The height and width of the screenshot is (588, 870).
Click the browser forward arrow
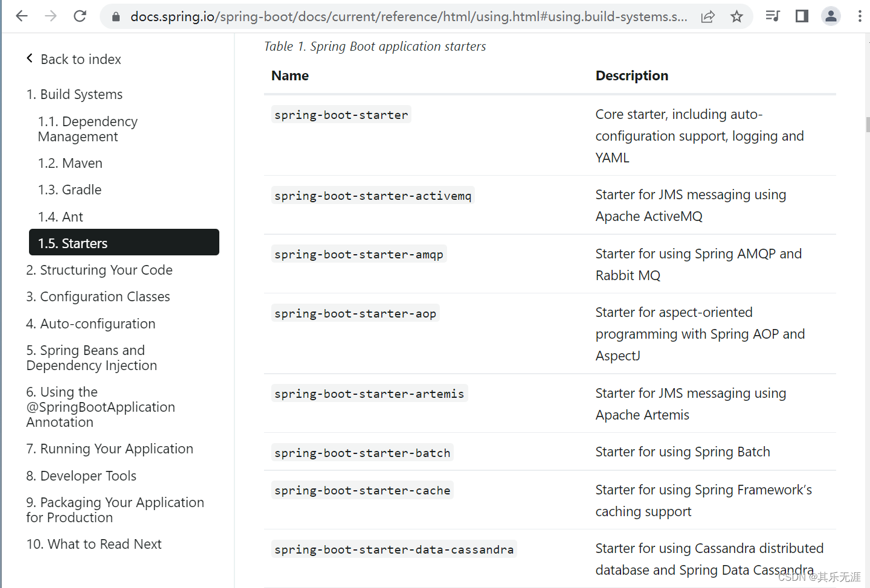coord(51,16)
